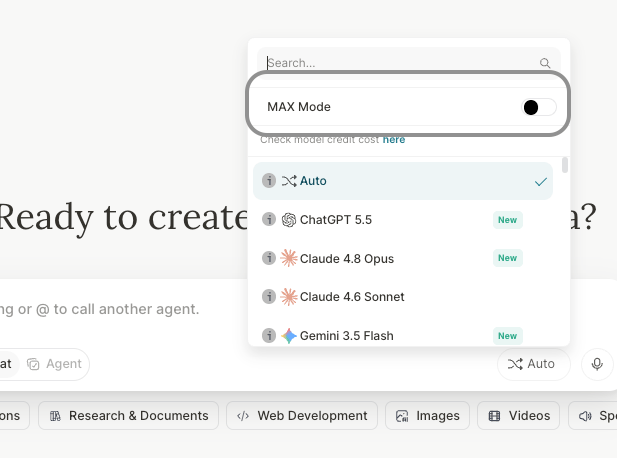The image size is (617, 458).
Task: Open the Videos category
Action: (x=518, y=416)
